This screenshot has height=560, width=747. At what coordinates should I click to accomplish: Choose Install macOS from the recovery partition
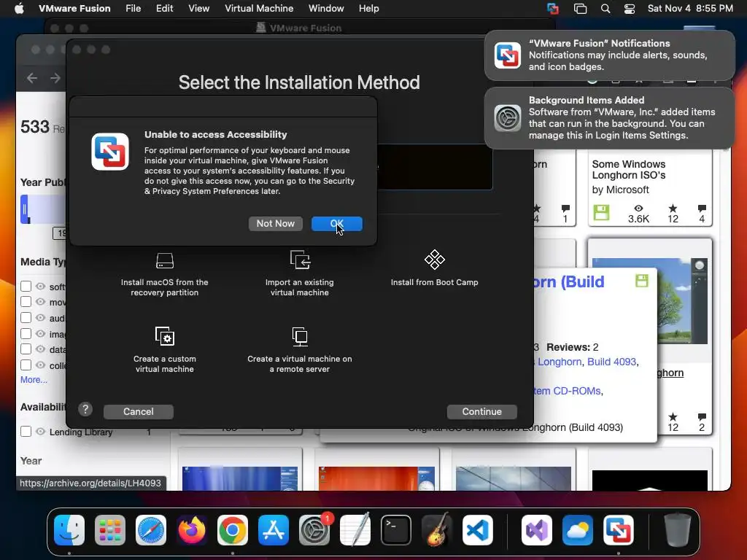(x=164, y=274)
